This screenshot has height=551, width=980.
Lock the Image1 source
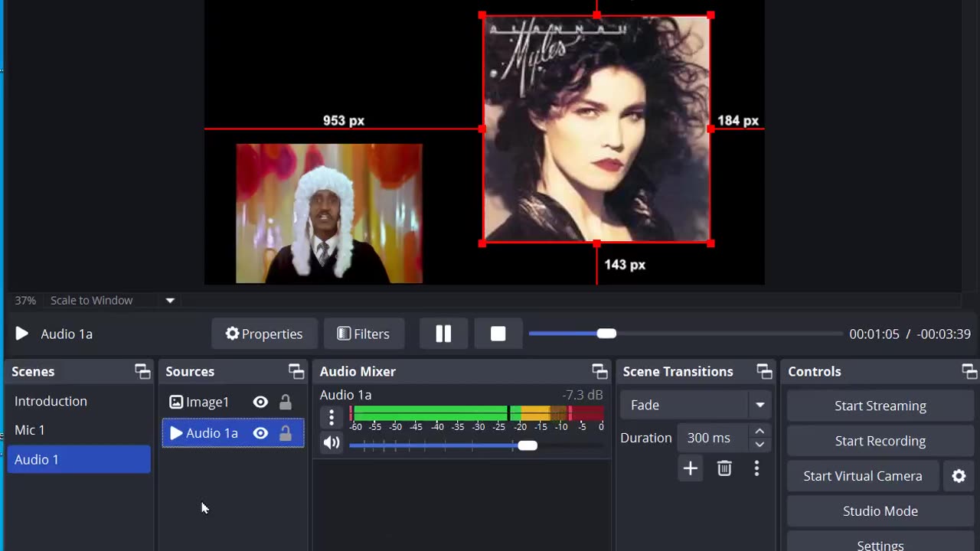[285, 402]
